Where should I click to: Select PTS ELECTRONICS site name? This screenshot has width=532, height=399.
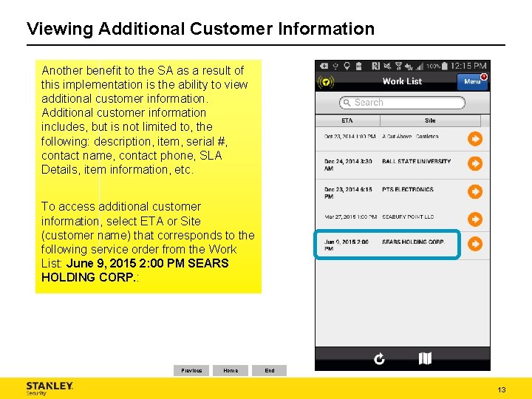coord(408,189)
